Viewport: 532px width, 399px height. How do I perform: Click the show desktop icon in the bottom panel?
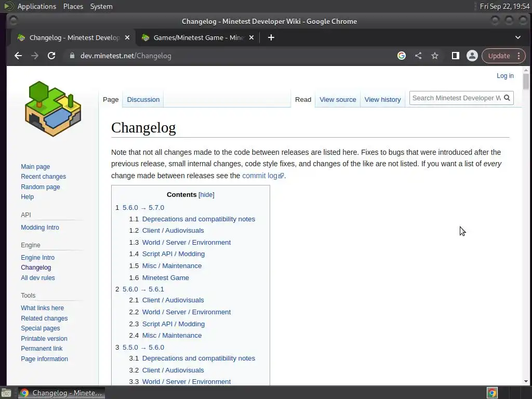click(6, 393)
